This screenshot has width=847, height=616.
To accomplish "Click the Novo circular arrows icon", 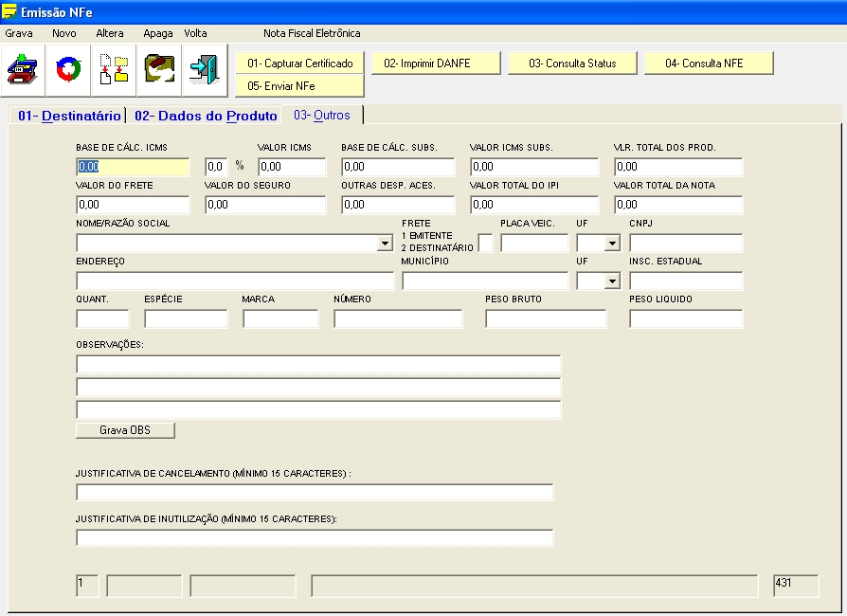I will pyautogui.click(x=68, y=70).
